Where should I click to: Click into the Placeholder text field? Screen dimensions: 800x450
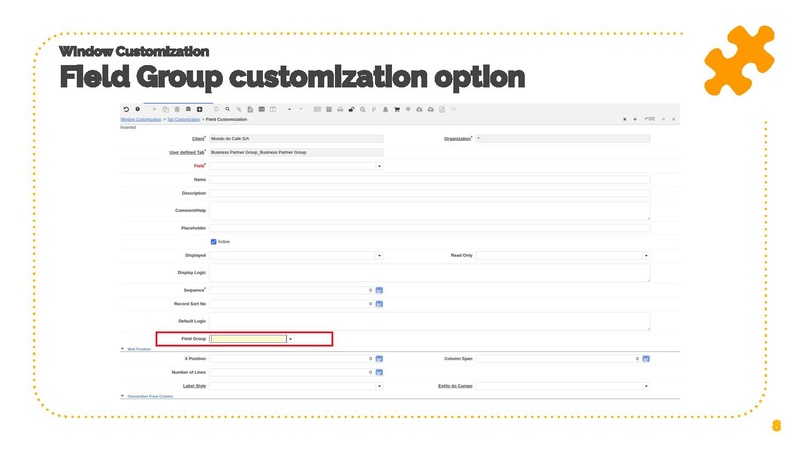[x=429, y=228]
